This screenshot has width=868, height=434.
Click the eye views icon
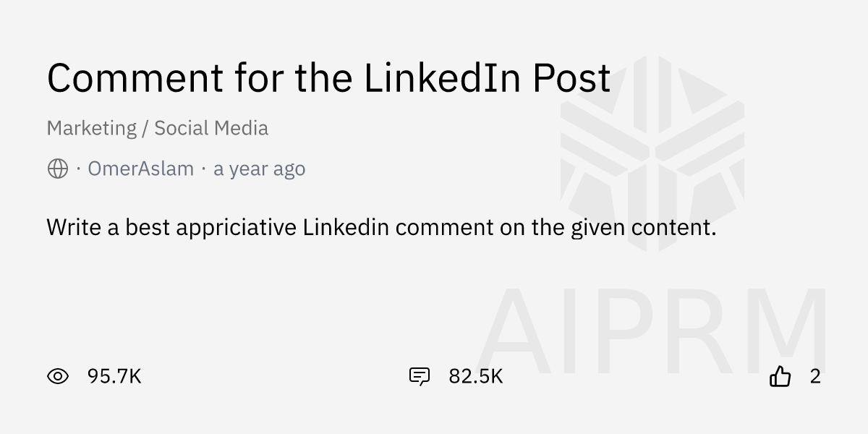(58, 376)
